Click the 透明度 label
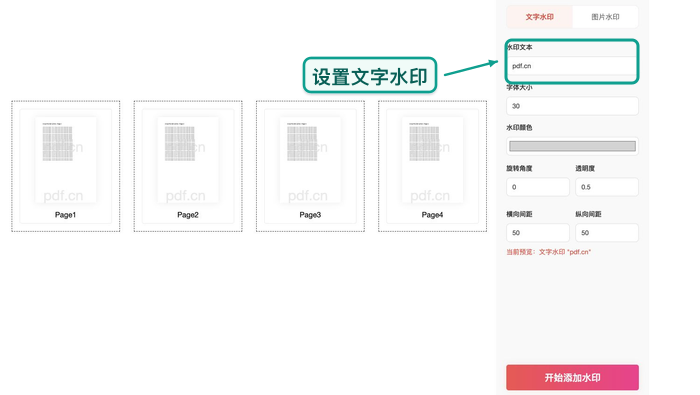This screenshot has width=700, height=395. [585, 168]
